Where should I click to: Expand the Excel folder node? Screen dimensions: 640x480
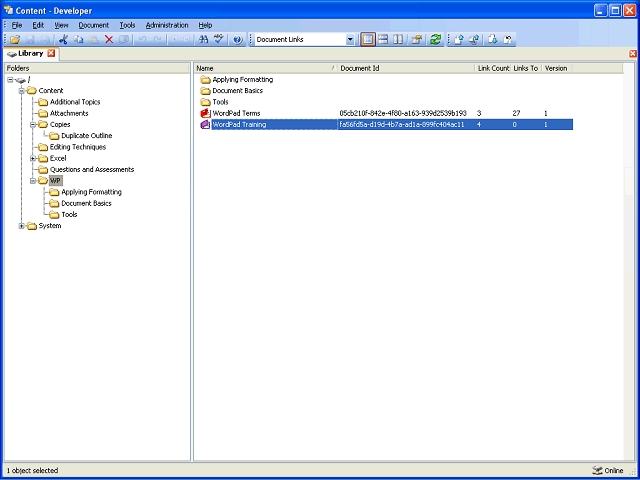click(33, 158)
